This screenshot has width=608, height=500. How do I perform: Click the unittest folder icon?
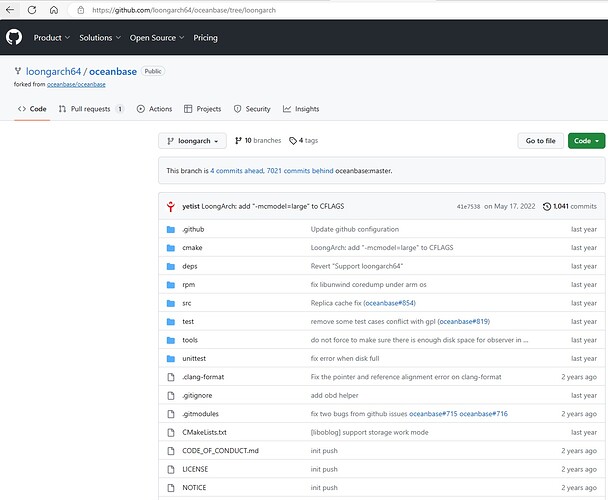click(171, 358)
